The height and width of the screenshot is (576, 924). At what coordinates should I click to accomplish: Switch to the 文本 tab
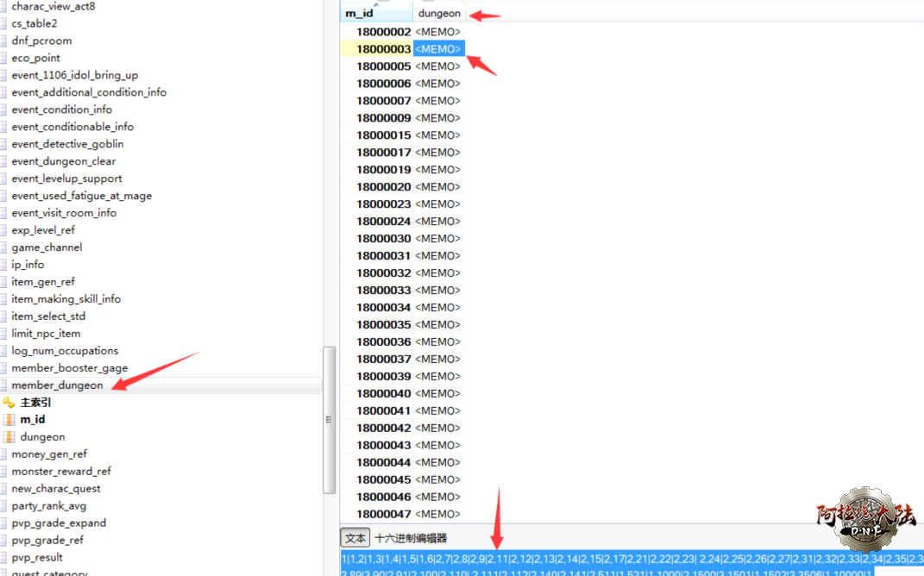pos(355,538)
